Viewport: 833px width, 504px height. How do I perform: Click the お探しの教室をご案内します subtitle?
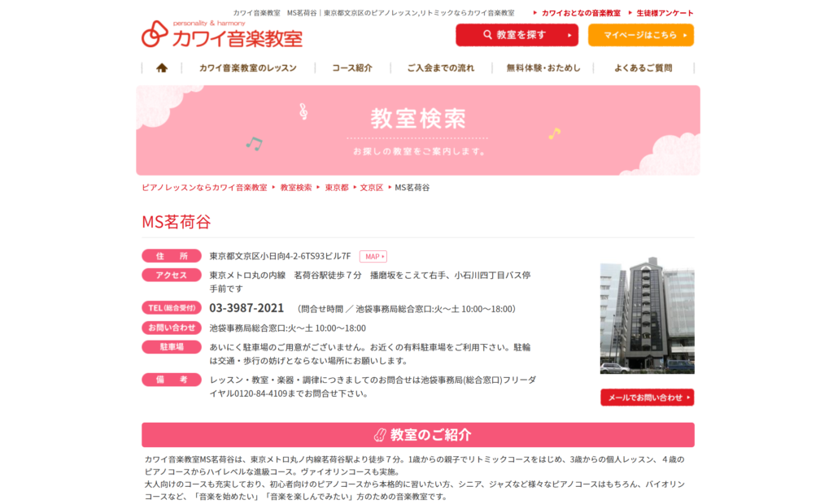[x=420, y=151]
